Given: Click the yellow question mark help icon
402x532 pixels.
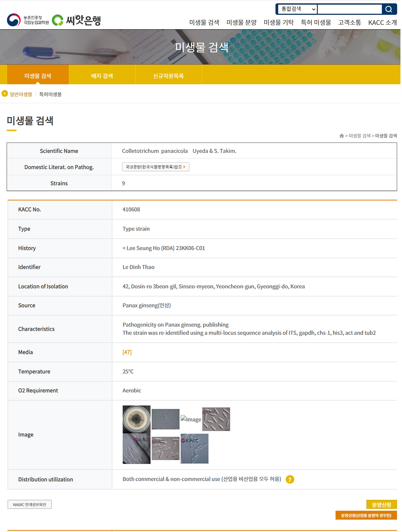Looking at the screenshot, I should (290, 479).
